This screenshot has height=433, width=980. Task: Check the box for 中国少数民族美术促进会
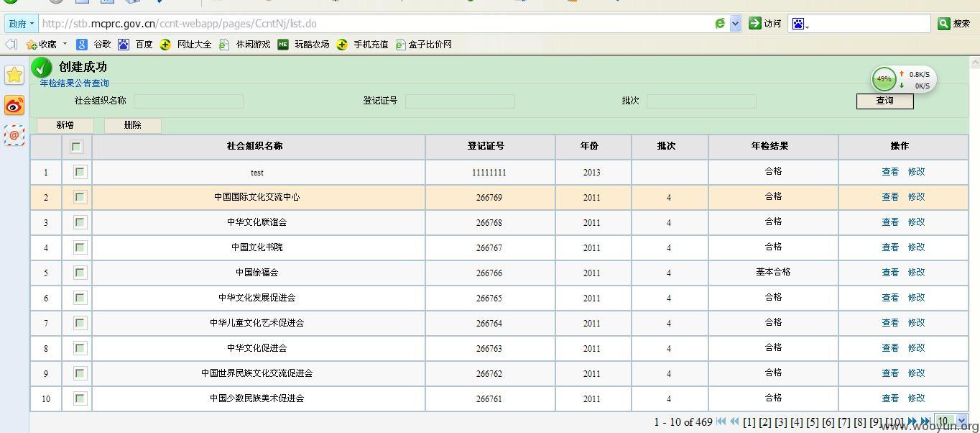click(x=80, y=398)
